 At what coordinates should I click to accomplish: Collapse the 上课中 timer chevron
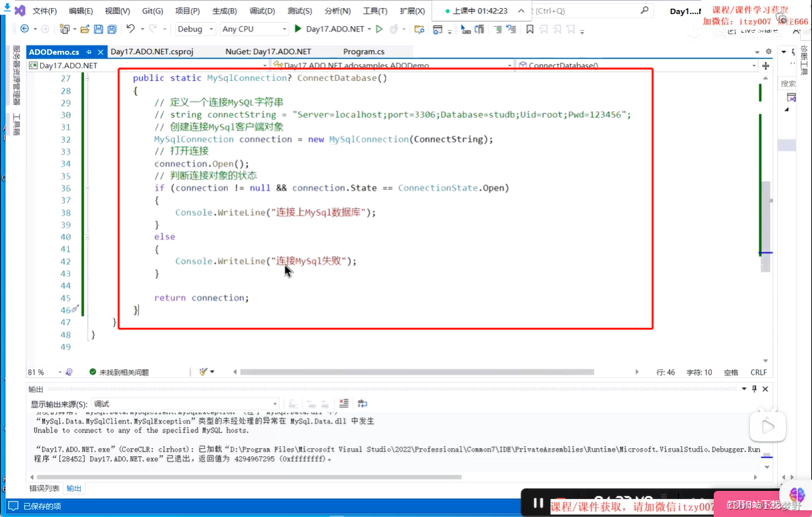point(521,11)
